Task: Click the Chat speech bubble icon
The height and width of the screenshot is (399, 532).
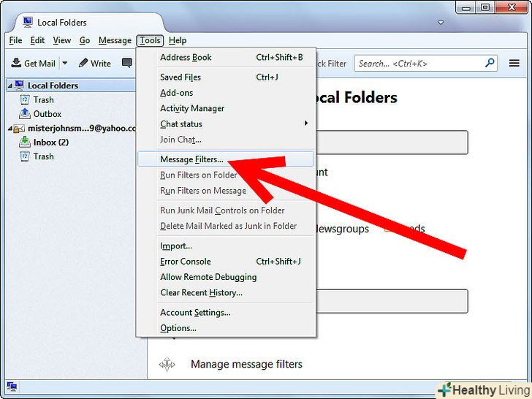Action: (x=127, y=63)
